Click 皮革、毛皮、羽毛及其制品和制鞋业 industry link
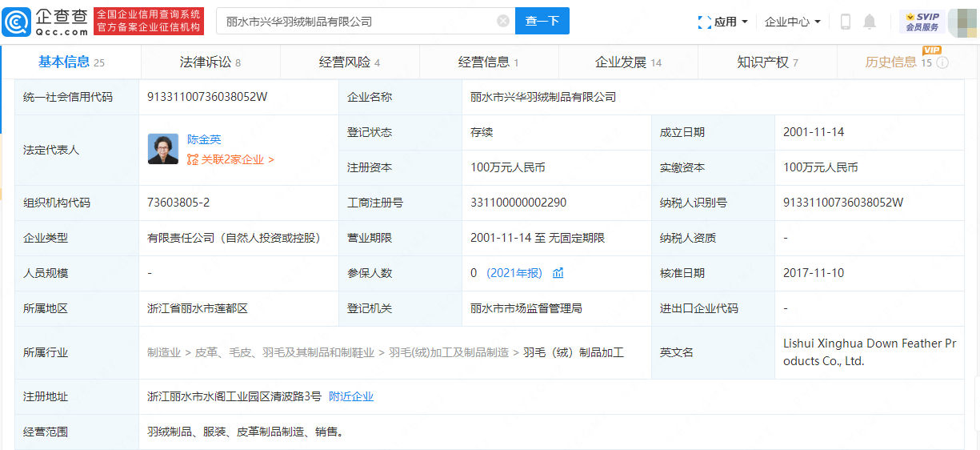 point(284,352)
